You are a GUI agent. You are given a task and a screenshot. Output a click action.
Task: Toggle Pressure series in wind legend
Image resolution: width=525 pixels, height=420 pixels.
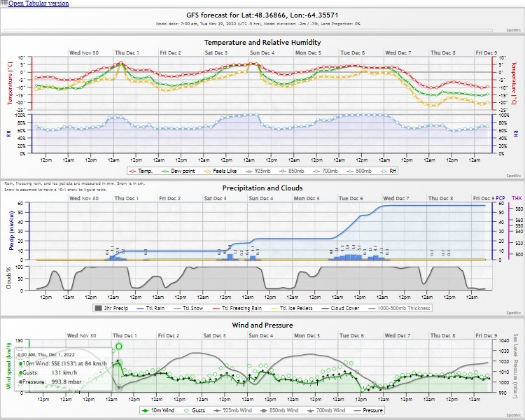point(368,410)
